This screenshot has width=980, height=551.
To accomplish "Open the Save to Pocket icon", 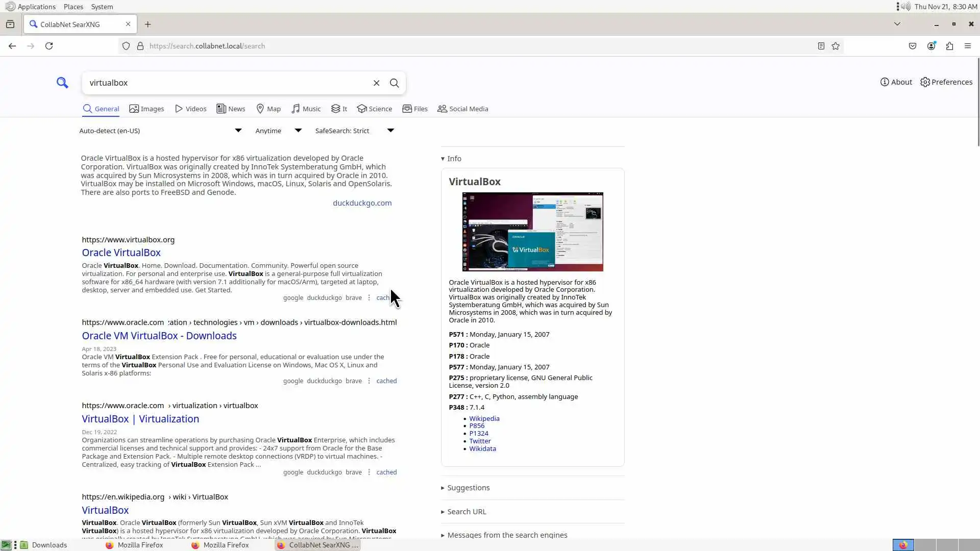I will point(913,46).
